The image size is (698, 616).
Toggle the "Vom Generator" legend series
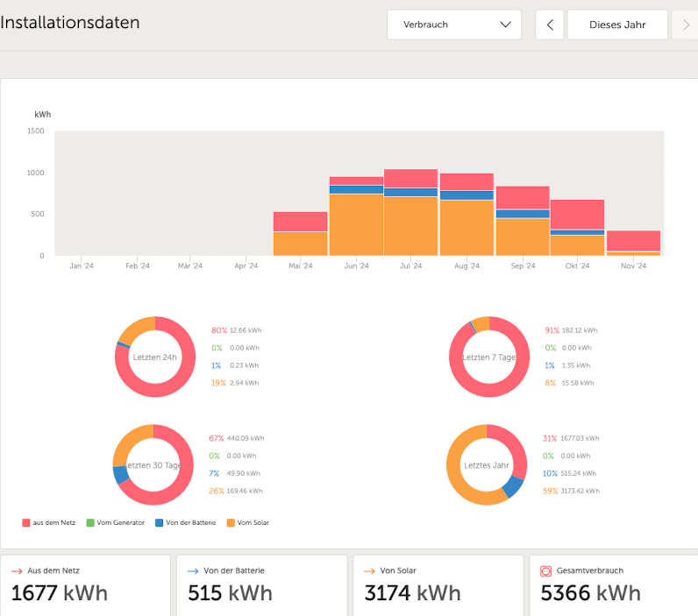[115, 522]
